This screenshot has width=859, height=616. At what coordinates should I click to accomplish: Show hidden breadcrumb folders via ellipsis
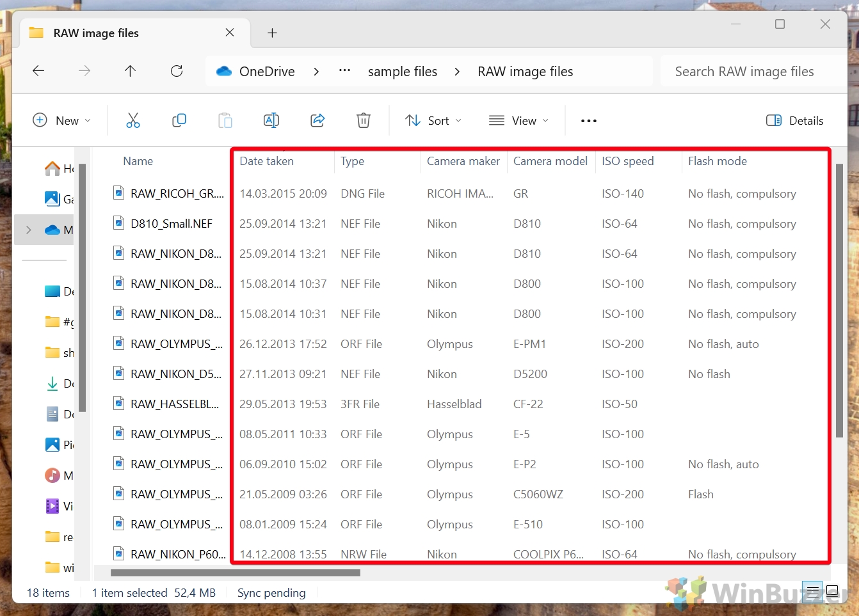(344, 70)
